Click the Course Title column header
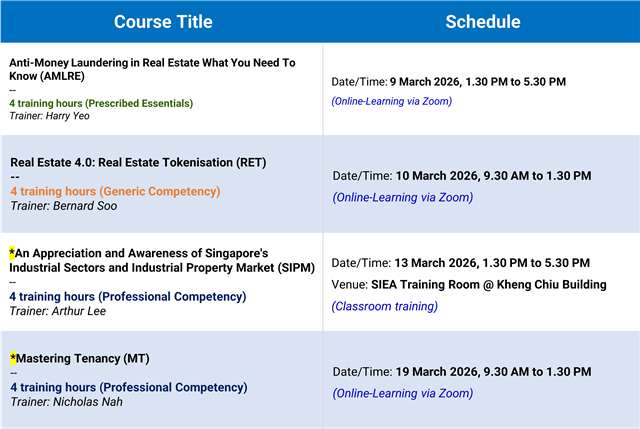Image resolution: width=640 pixels, height=429 pixels. 160,22
